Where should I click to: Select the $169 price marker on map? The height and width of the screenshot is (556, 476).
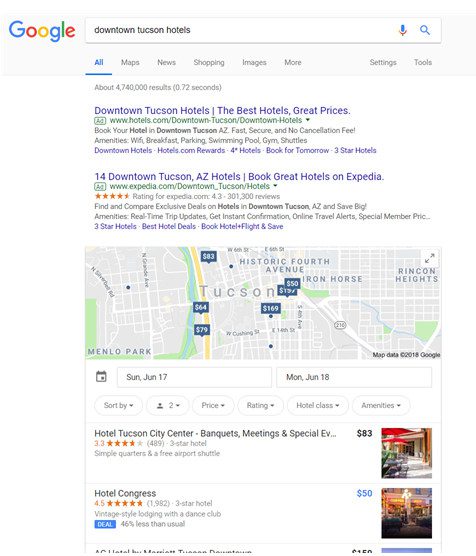[271, 308]
